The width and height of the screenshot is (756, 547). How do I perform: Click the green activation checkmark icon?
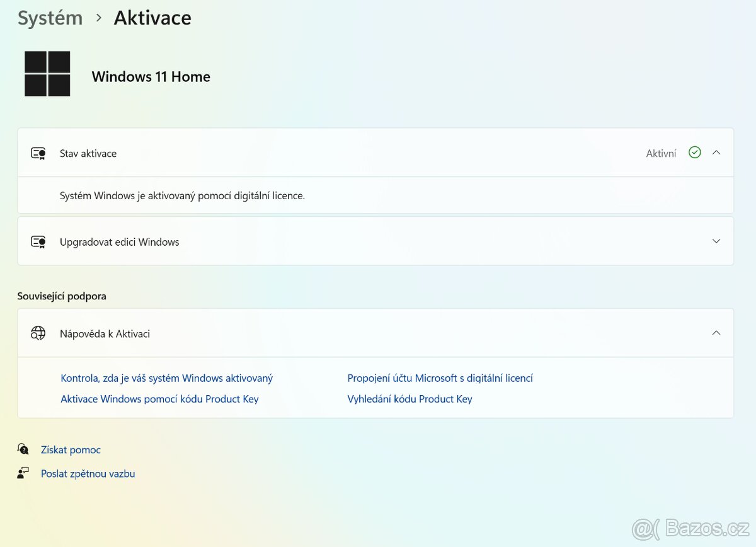point(695,153)
